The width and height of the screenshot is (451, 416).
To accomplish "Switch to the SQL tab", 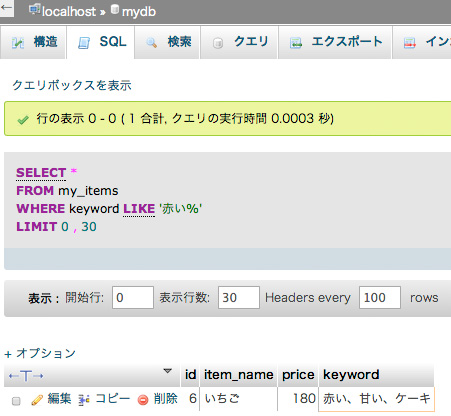I will [x=101, y=42].
